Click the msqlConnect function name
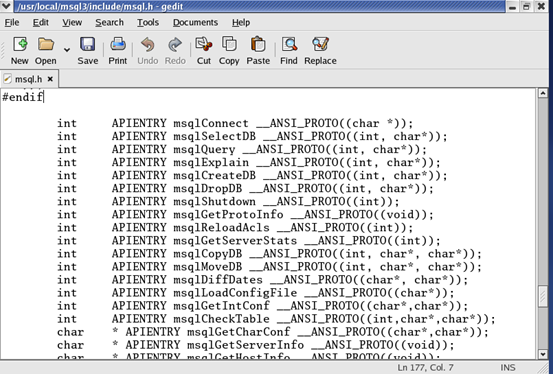 [211, 123]
